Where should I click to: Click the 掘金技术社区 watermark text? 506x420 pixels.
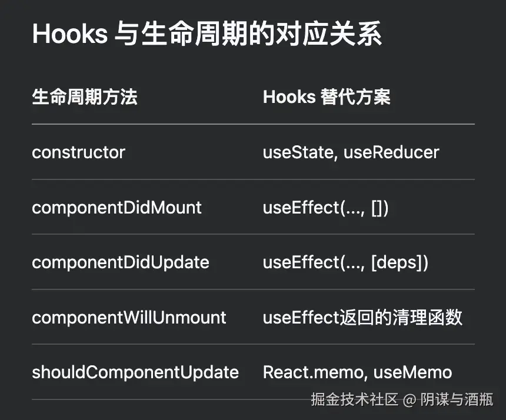point(354,399)
